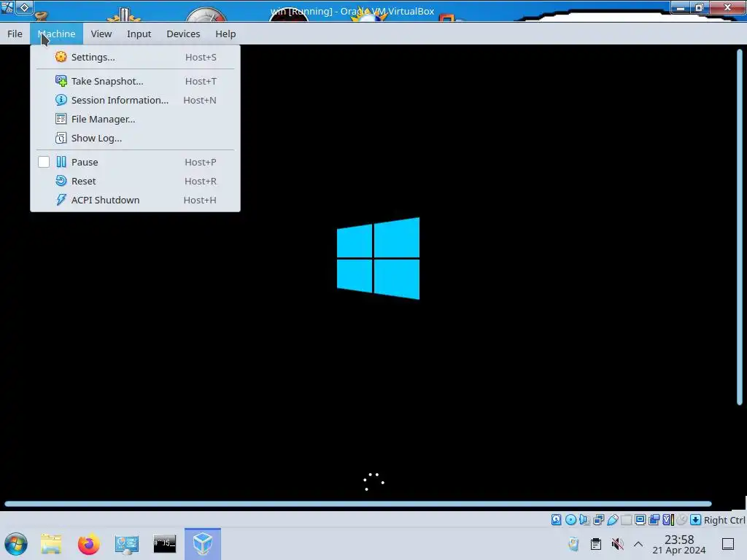
Task: Click the shared folders status icon
Action: tap(626, 520)
